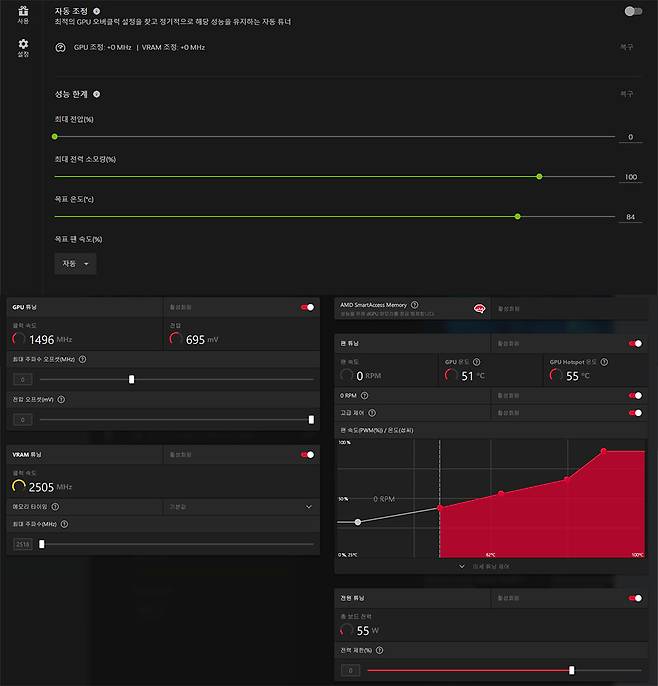The height and width of the screenshot is (686, 658).
Task: Turn off the VRAM 튜닝 toggle
Action: tap(307, 454)
